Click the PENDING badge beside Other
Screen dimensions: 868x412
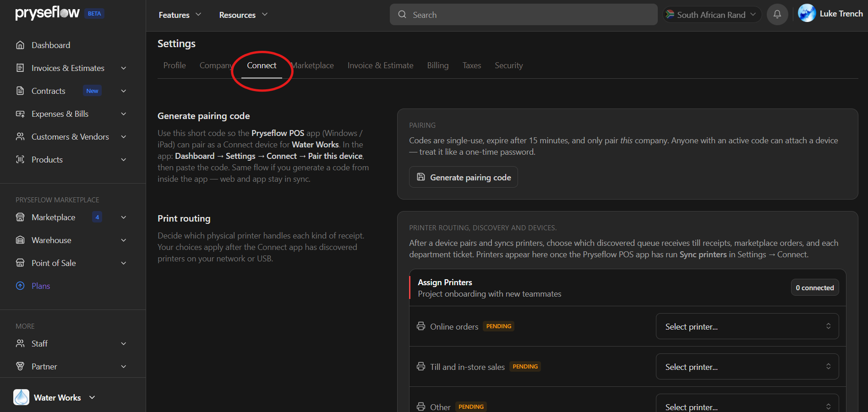pyautogui.click(x=471, y=407)
